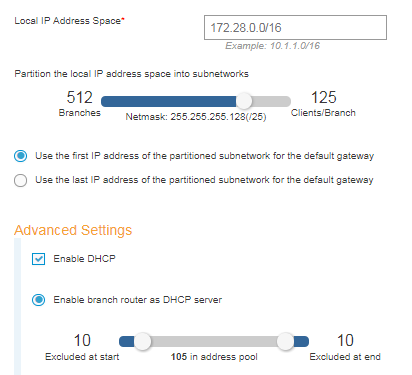Click the Excluded at end slider handle

pos(285,341)
